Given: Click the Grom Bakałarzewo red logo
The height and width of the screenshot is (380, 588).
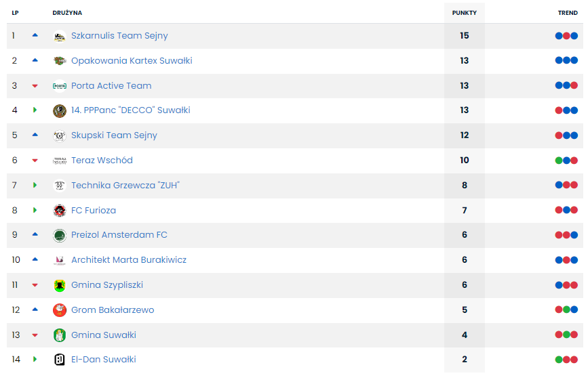Looking at the screenshot, I should click(59, 310).
